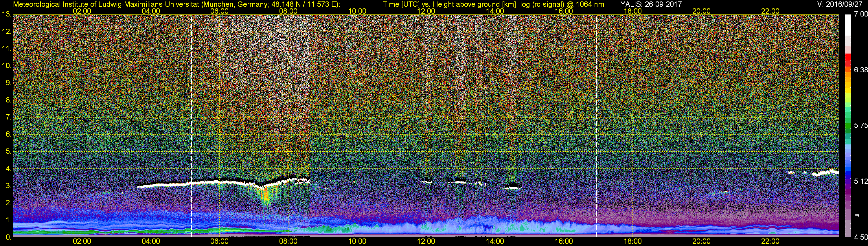Select the 5.12 colorbar value
Screen dimensions: 868x246
(861, 181)
